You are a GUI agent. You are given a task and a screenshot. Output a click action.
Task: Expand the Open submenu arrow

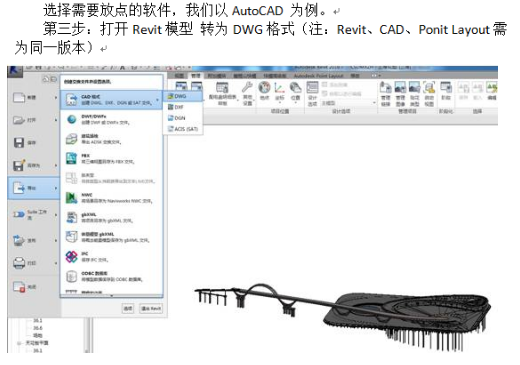point(56,120)
